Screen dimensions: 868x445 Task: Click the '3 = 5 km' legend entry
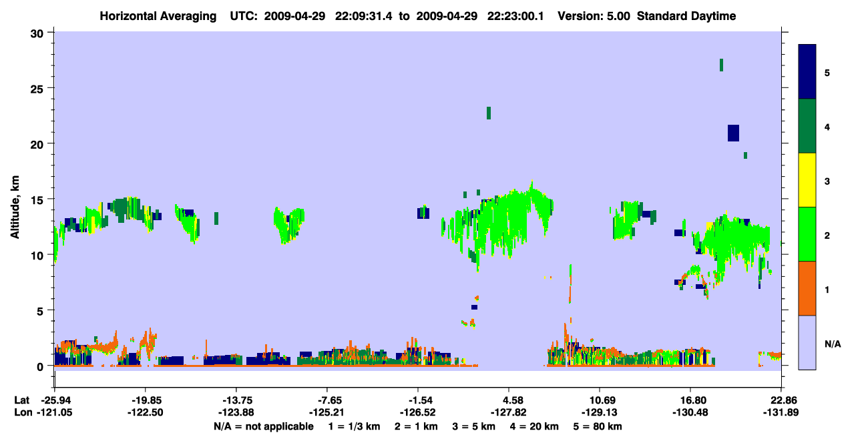click(474, 426)
